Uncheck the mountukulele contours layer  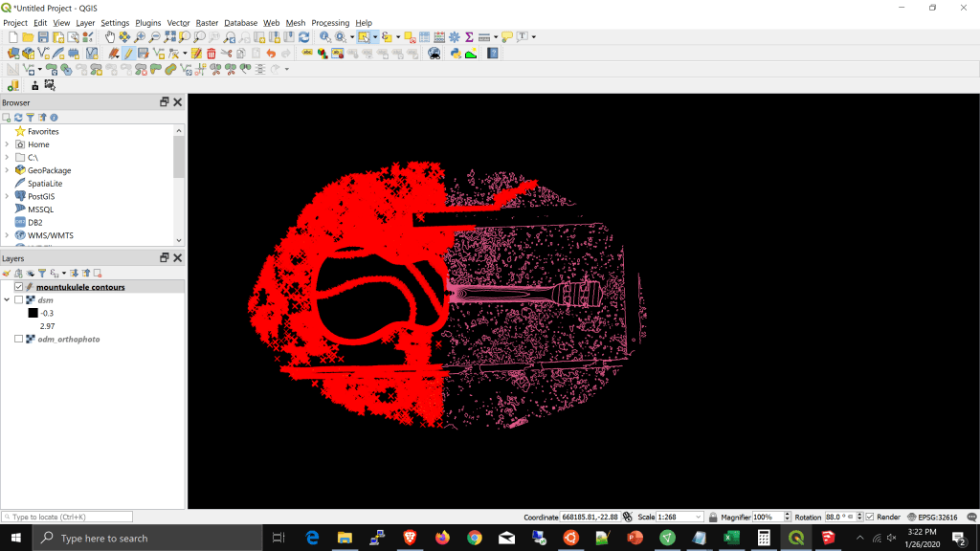coord(18,287)
